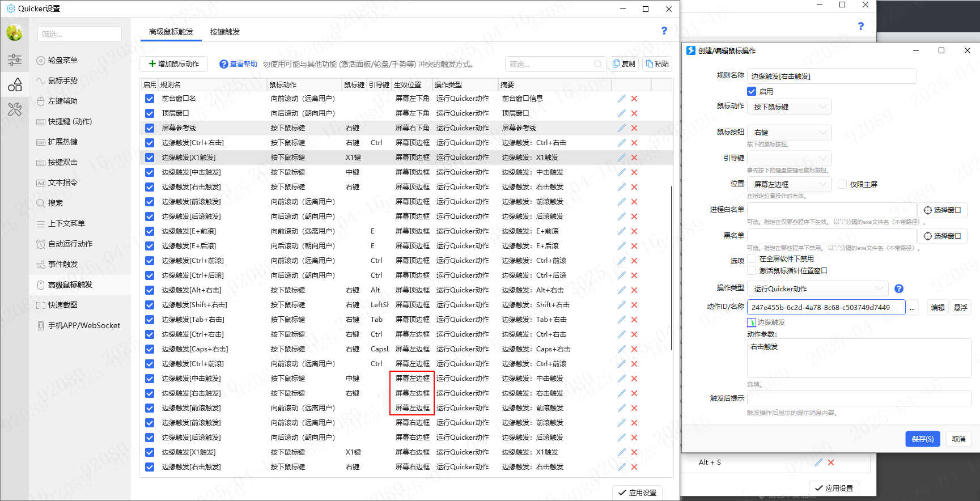Click the 复制 button above the table

[x=623, y=64]
